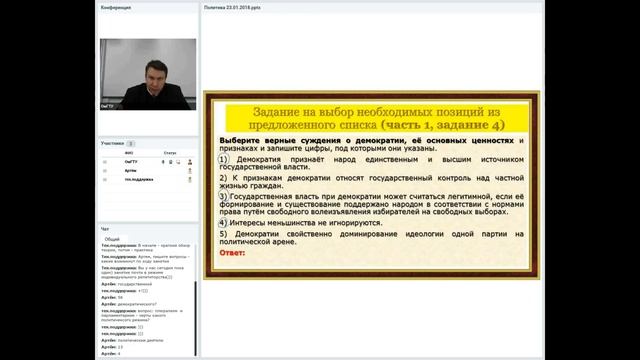Click participant name тех.поддержка in the list
The width and height of the screenshot is (640, 360).
pos(139,180)
